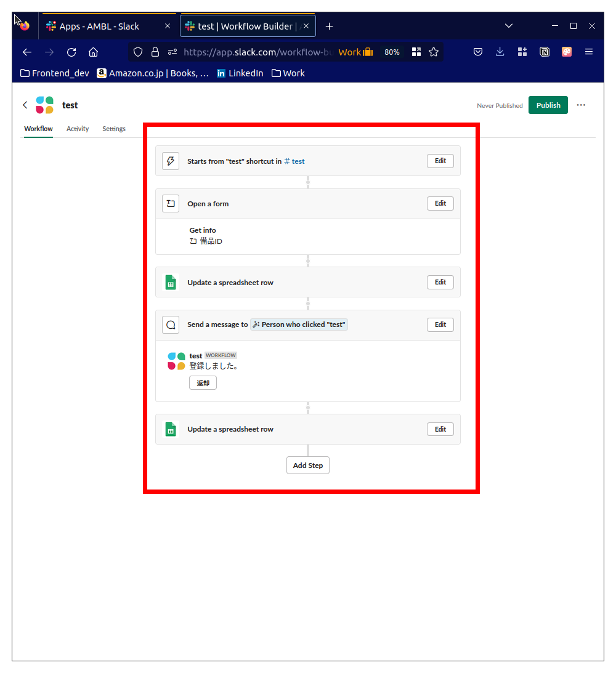This screenshot has width=616, height=673.
Task: Click the "# test" channel link
Action: [294, 161]
